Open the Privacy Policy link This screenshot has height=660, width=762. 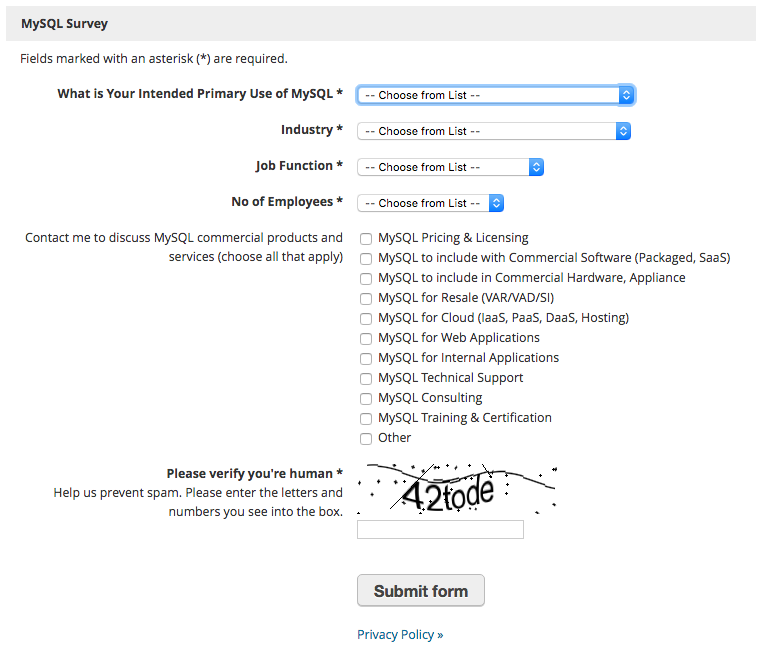point(395,634)
